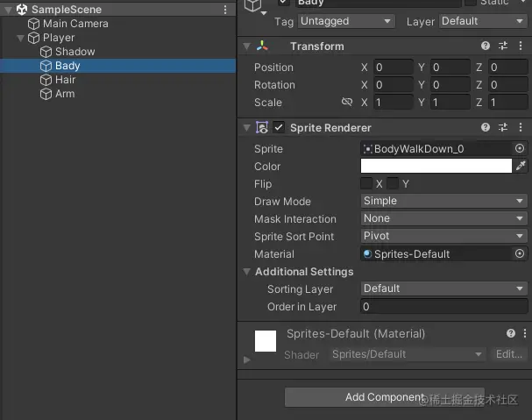Open the Tag dropdown showing Untagged

click(x=346, y=21)
